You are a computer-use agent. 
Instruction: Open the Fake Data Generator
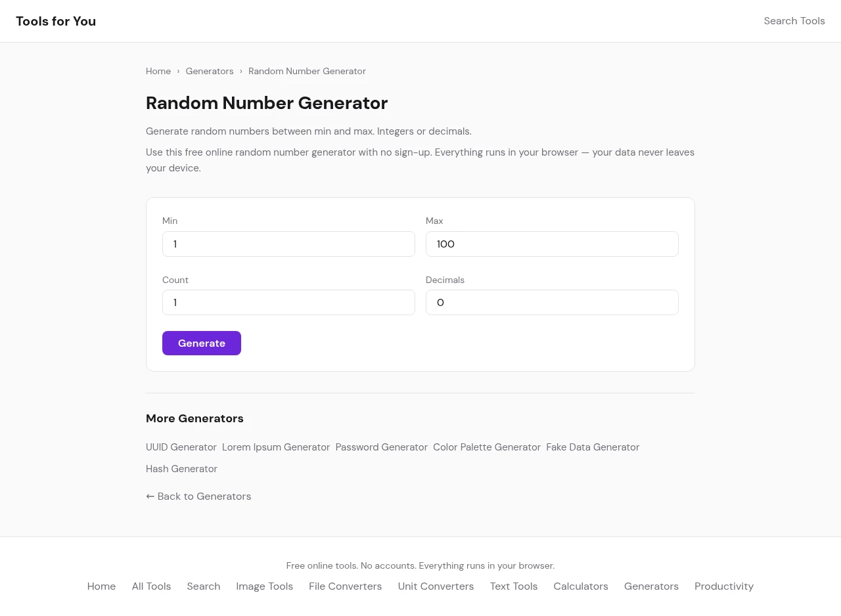(x=593, y=447)
